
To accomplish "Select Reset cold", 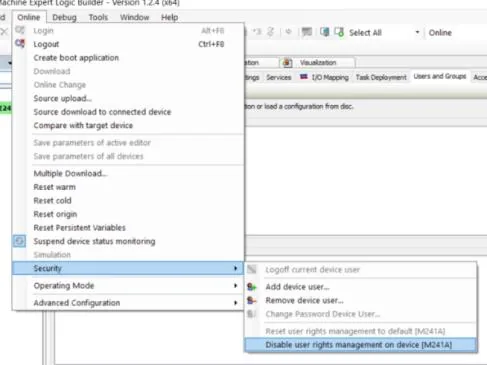I will (x=128, y=201).
